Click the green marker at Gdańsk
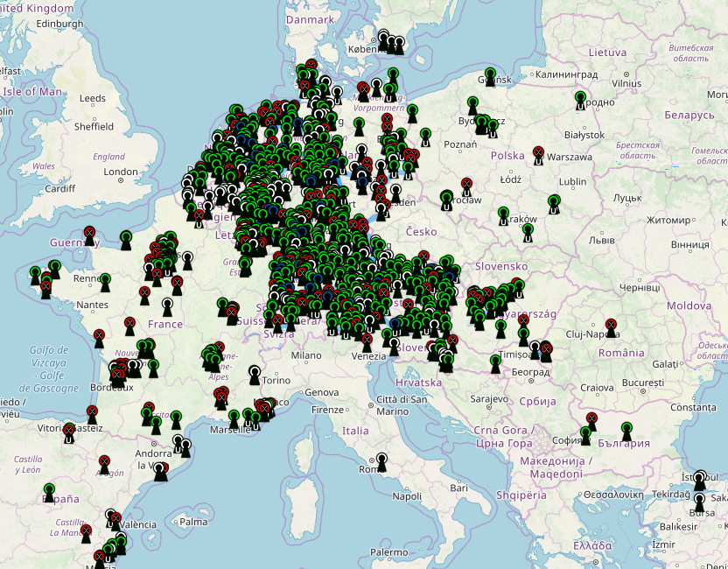 point(490,77)
